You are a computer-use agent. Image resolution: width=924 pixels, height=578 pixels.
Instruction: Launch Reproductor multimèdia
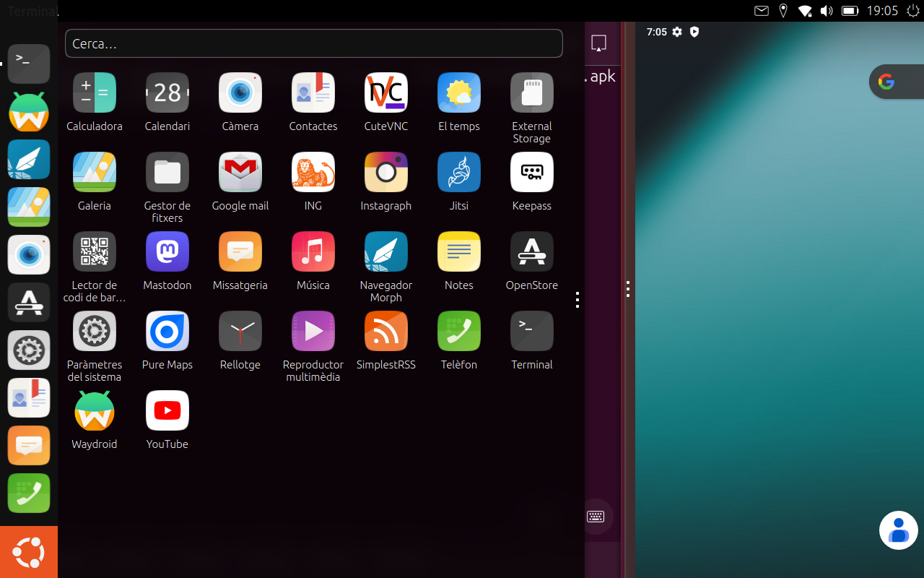pos(313,331)
